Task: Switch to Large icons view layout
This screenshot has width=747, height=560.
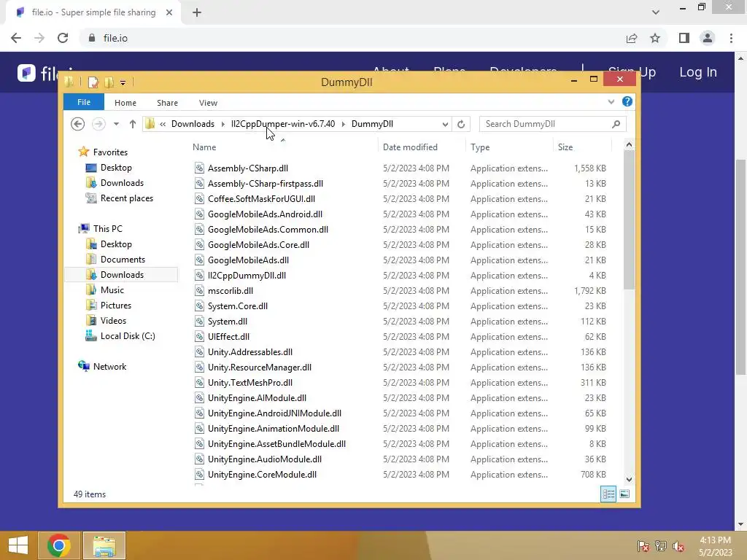Action: click(x=624, y=494)
